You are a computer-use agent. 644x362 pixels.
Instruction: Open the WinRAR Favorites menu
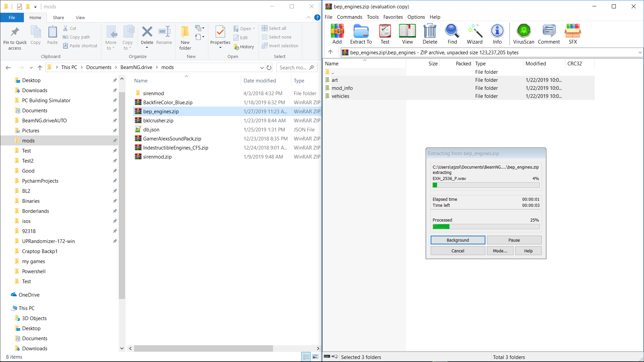(x=393, y=17)
